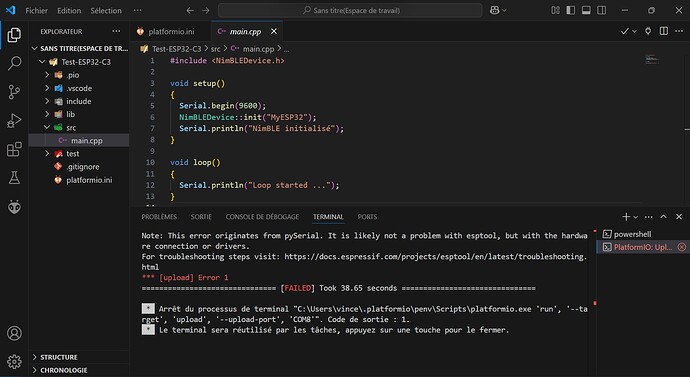Screen dimensions: 690x377
Task: Open the Manage gear settings
Action: [14, 362]
